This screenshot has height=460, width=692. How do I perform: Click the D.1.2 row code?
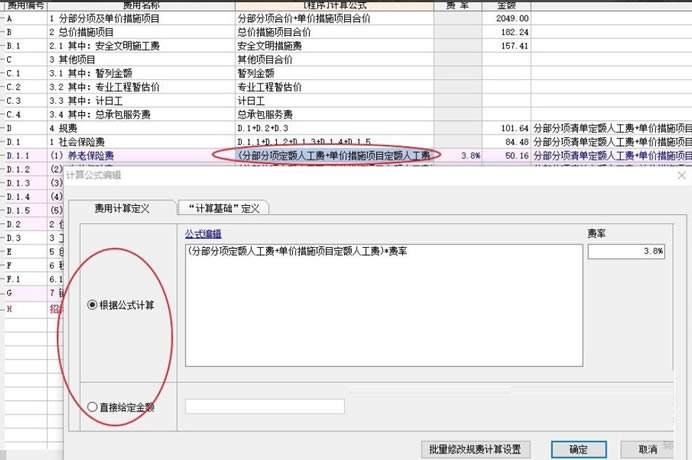[19, 170]
